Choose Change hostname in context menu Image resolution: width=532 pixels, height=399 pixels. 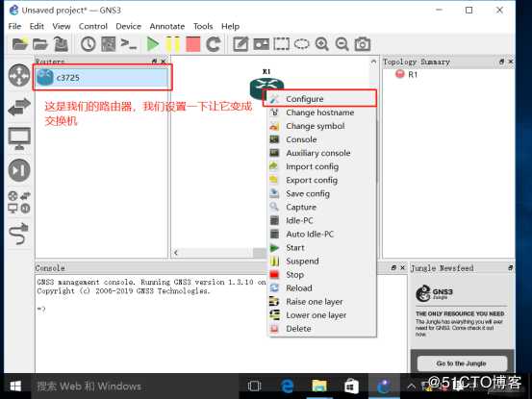tap(322, 112)
